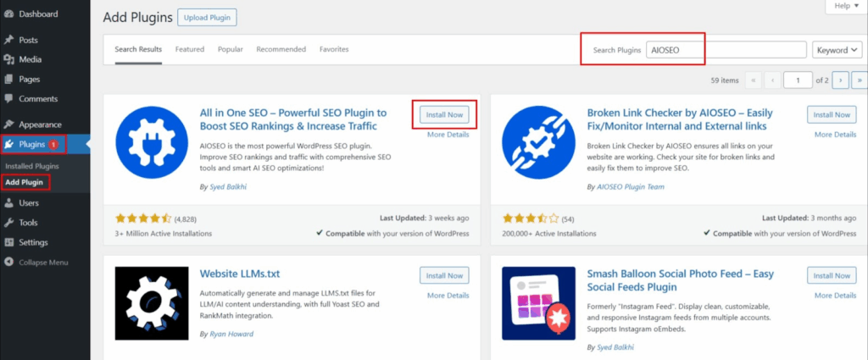The image size is (868, 360).
Task: Open Smash Balloon Social Photo Feed title
Action: tap(681, 280)
